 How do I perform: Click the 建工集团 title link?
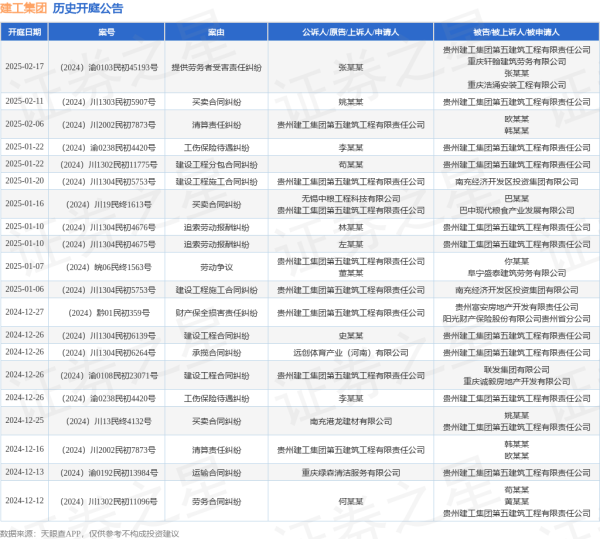pos(23,8)
